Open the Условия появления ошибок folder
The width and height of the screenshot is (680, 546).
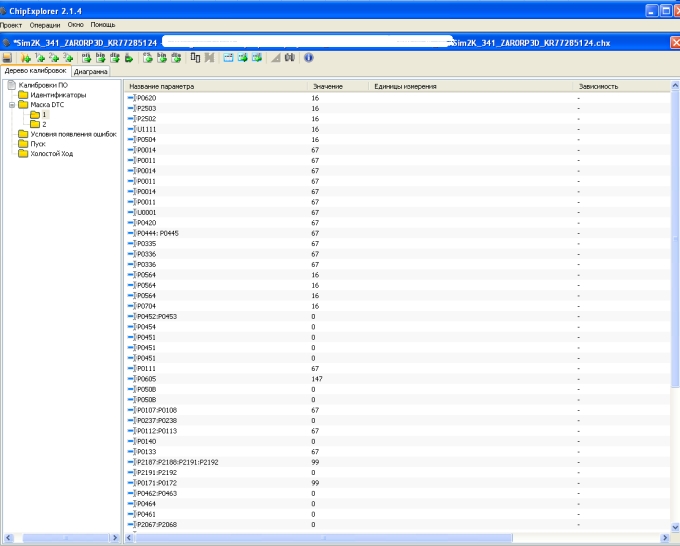(73, 134)
